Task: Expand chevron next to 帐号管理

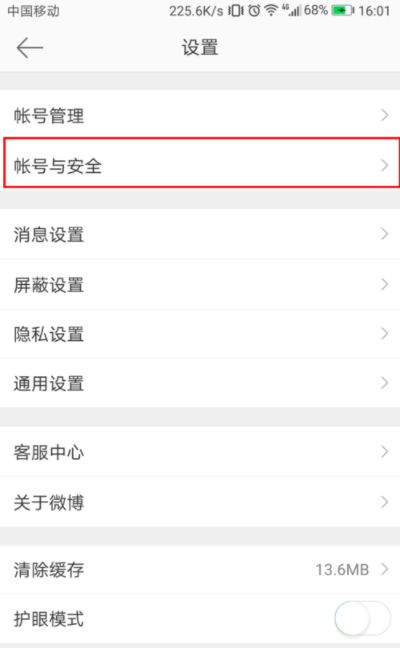Action: click(x=385, y=115)
